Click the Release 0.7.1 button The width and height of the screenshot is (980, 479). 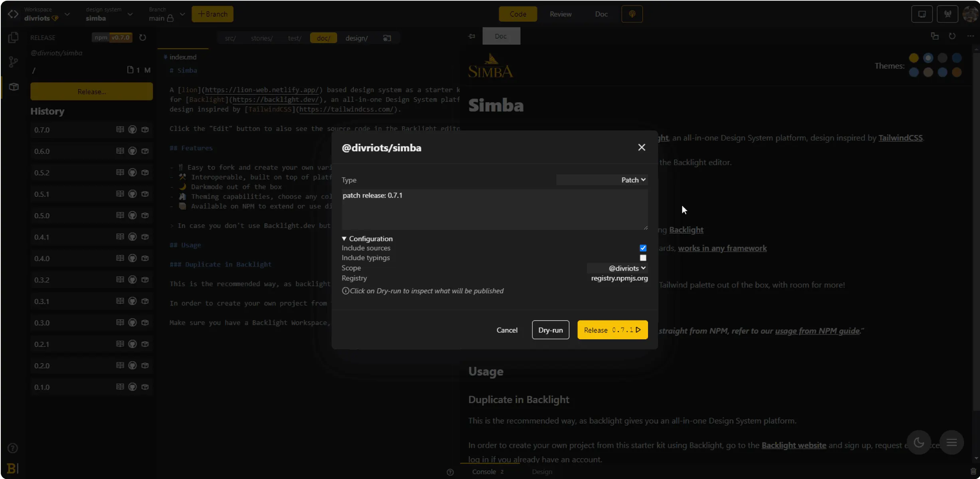[612, 330]
